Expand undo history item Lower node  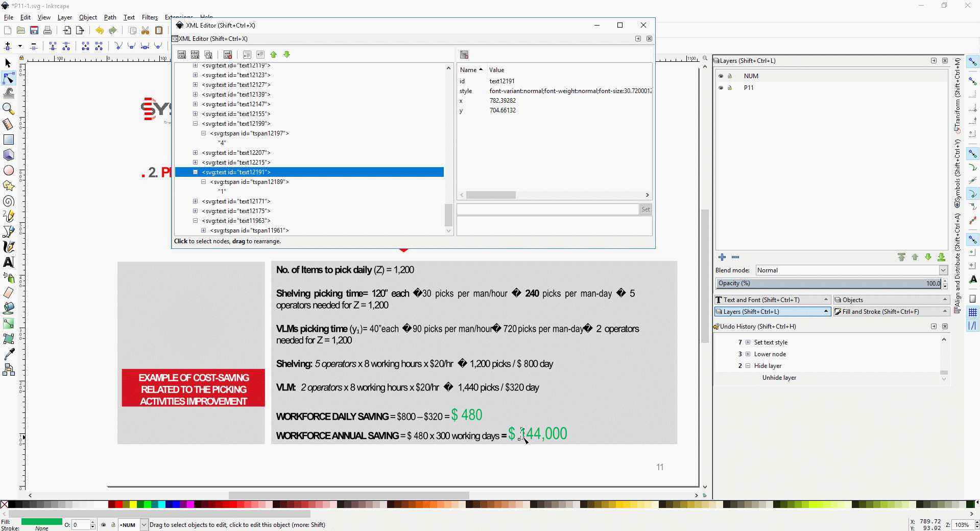click(748, 354)
